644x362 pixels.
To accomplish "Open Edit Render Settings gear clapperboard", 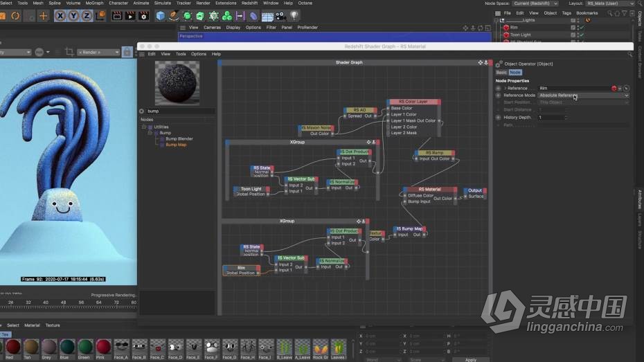I will 144,16.
